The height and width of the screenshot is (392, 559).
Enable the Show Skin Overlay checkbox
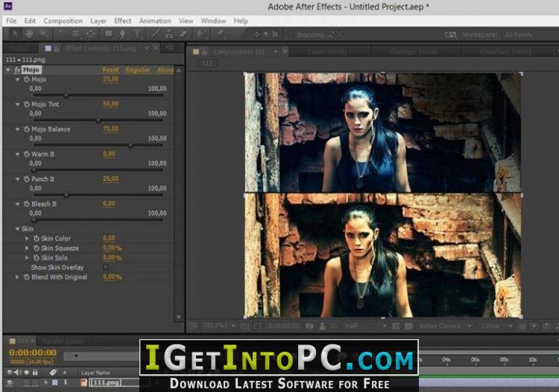[x=106, y=268]
